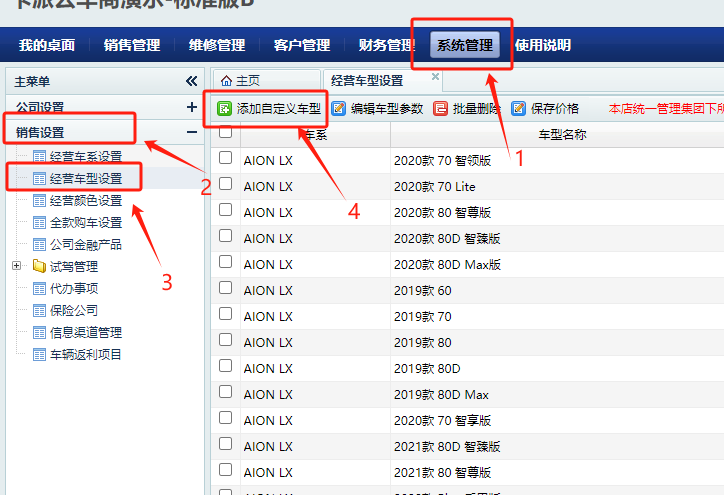
Task: Click the 保险公司 grid icon
Action: 40,311
